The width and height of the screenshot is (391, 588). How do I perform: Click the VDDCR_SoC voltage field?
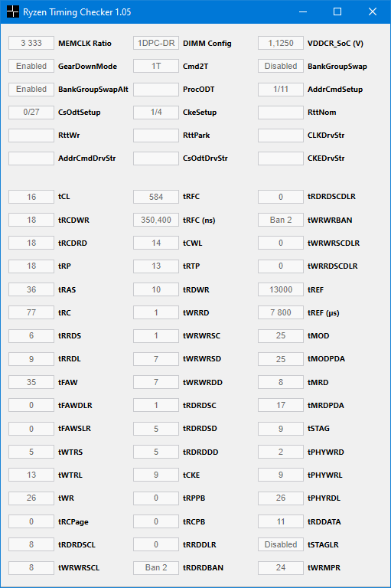pos(281,43)
